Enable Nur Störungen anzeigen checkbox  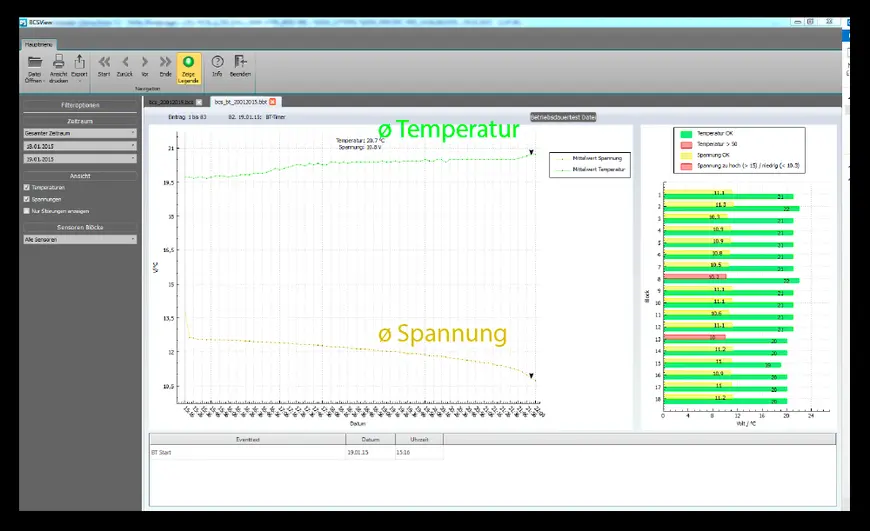coord(27,211)
